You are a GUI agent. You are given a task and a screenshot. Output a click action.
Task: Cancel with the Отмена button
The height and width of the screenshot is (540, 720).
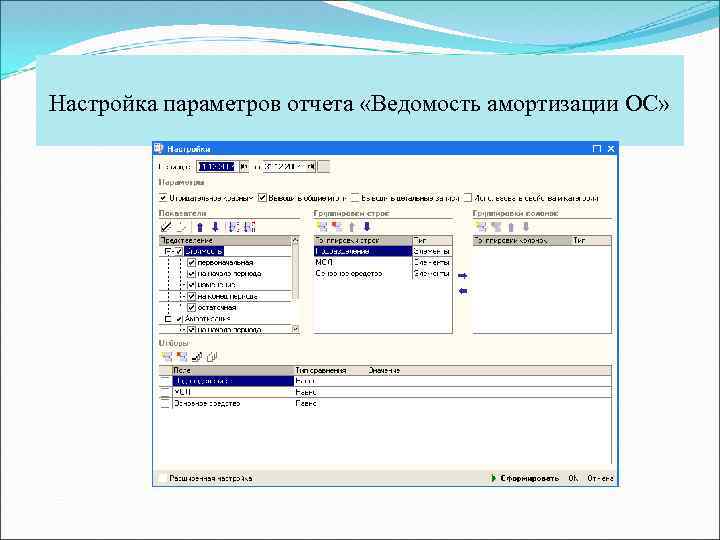[x=600, y=478]
